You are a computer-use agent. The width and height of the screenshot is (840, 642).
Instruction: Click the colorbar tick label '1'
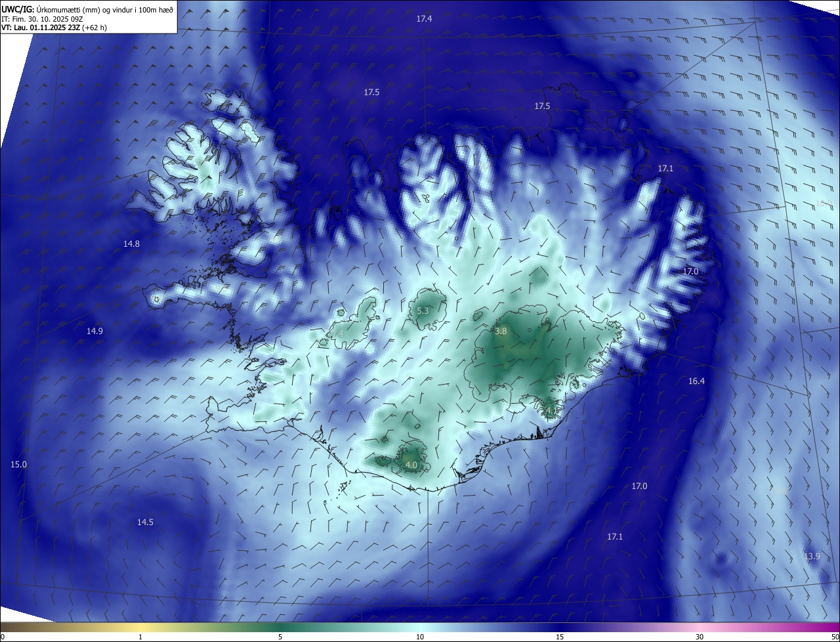[140, 637]
